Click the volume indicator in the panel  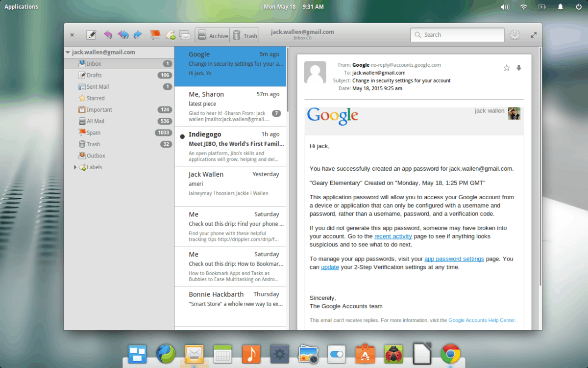505,6
